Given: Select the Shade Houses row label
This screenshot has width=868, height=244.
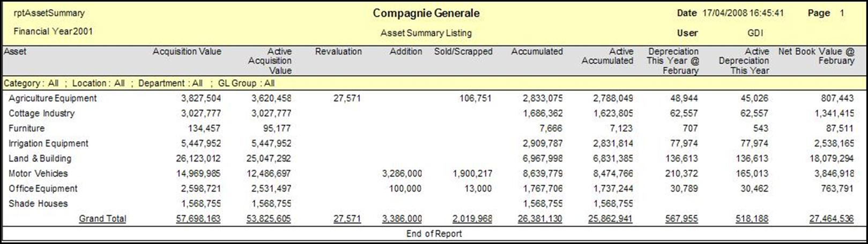Looking at the screenshot, I should click(x=38, y=203).
